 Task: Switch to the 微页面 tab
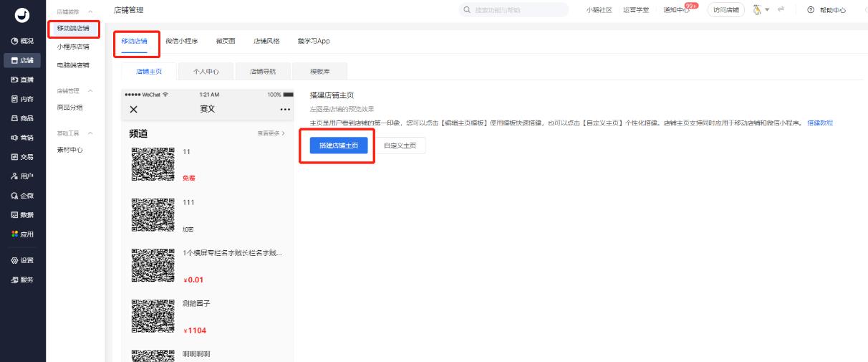[226, 41]
